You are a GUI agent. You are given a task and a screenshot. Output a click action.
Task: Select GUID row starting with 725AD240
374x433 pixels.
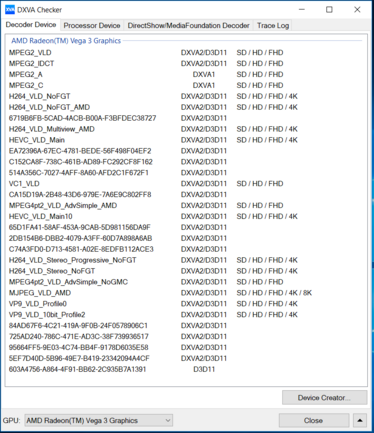click(x=187, y=337)
